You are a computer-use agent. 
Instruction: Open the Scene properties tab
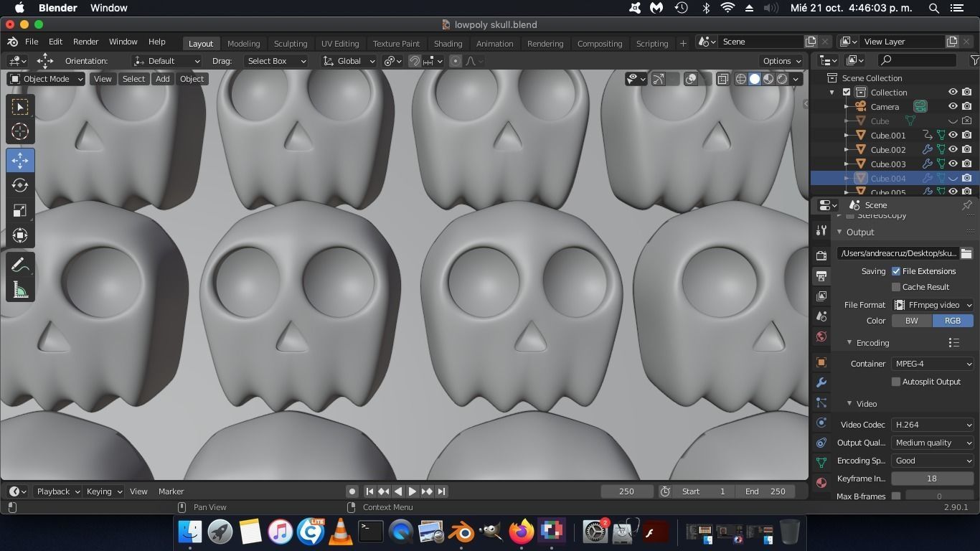coord(821,316)
